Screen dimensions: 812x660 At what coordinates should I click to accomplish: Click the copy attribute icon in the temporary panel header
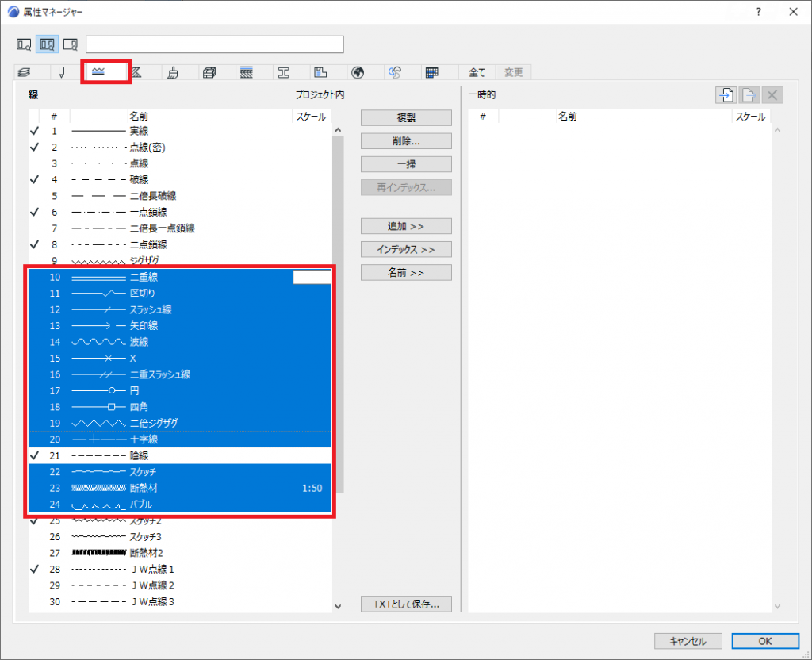tap(726, 94)
